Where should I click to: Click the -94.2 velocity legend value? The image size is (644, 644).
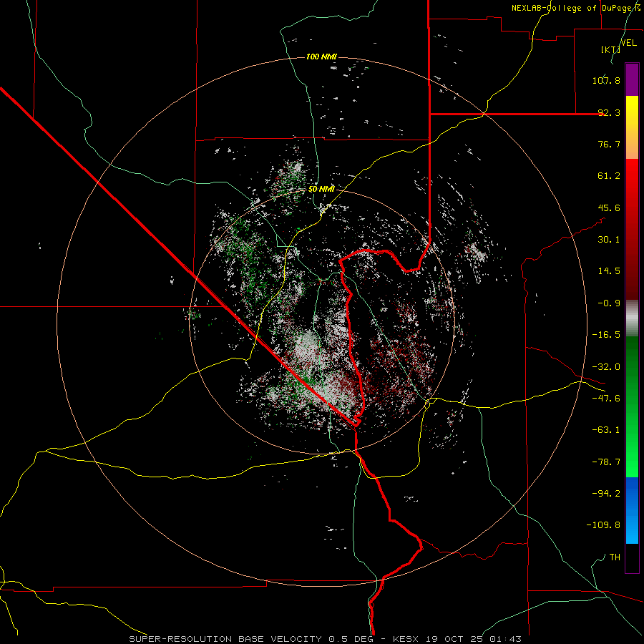click(606, 494)
